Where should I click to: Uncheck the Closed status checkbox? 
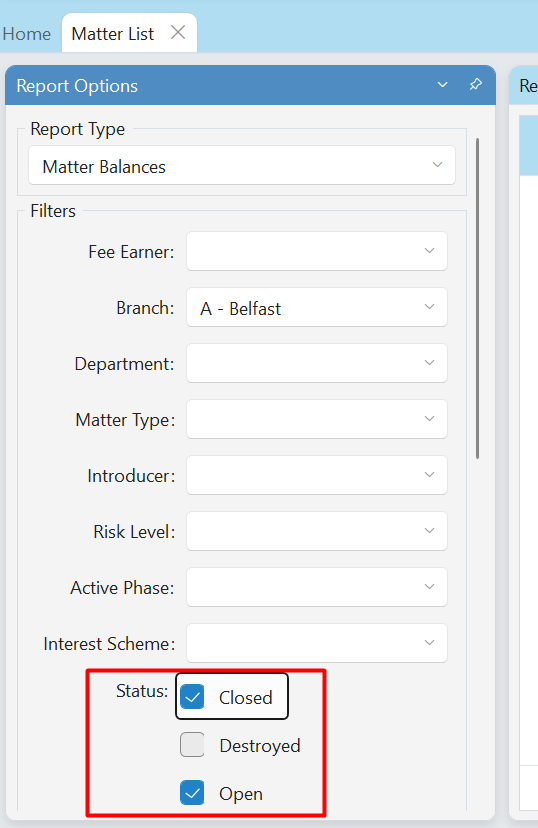[x=192, y=697]
